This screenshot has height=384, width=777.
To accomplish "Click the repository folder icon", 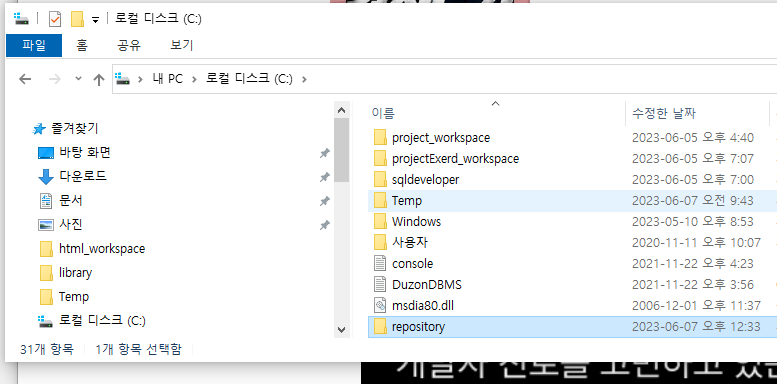I will pyautogui.click(x=380, y=327).
